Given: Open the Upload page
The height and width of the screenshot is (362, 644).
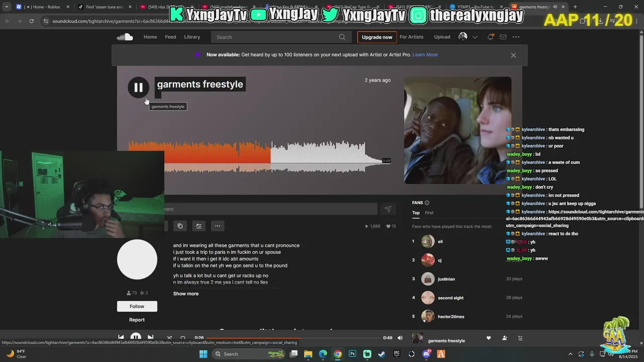Looking at the screenshot, I should [442, 37].
